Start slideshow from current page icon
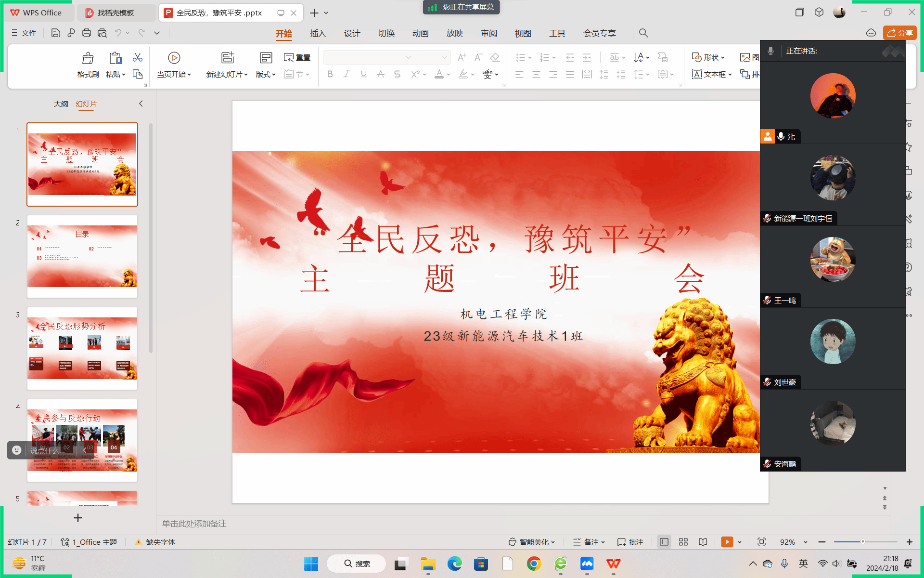This screenshot has width=924, height=578. click(x=174, y=58)
